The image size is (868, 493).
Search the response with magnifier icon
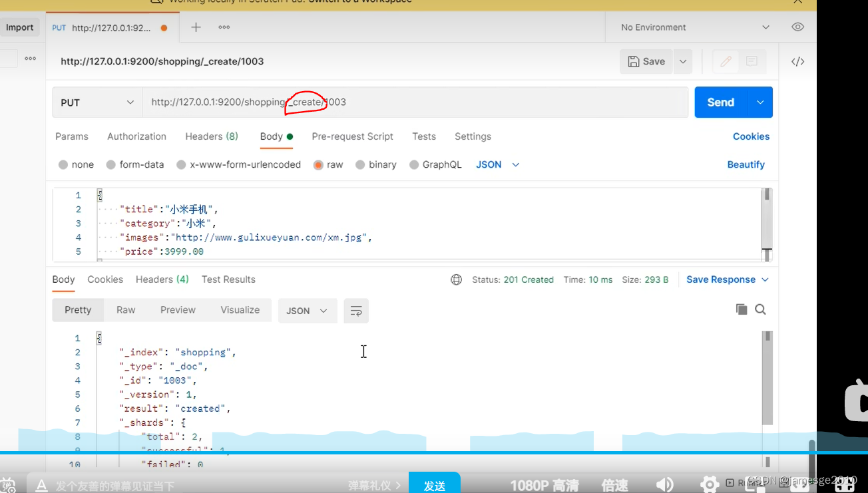click(x=761, y=309)
